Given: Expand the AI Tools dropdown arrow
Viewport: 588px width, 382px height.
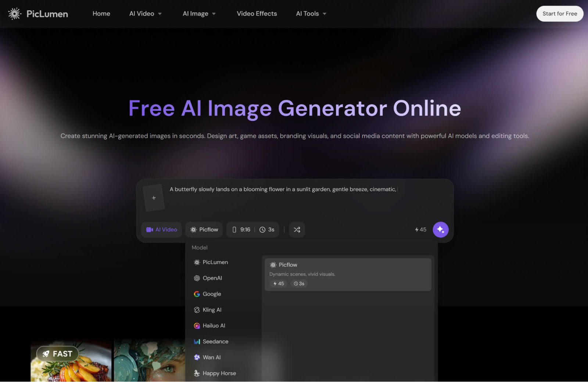Looking at the screenshot, I should (x=325, y=14).
